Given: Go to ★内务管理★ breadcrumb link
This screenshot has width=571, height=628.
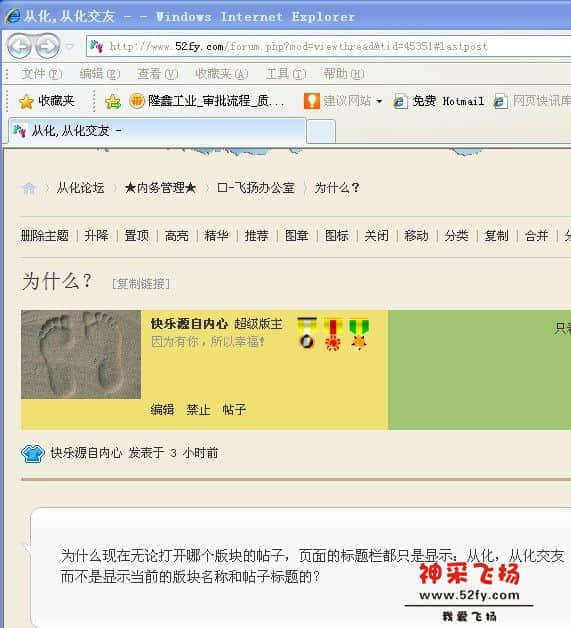Looking at the screenshot, I should pos(160,187).
